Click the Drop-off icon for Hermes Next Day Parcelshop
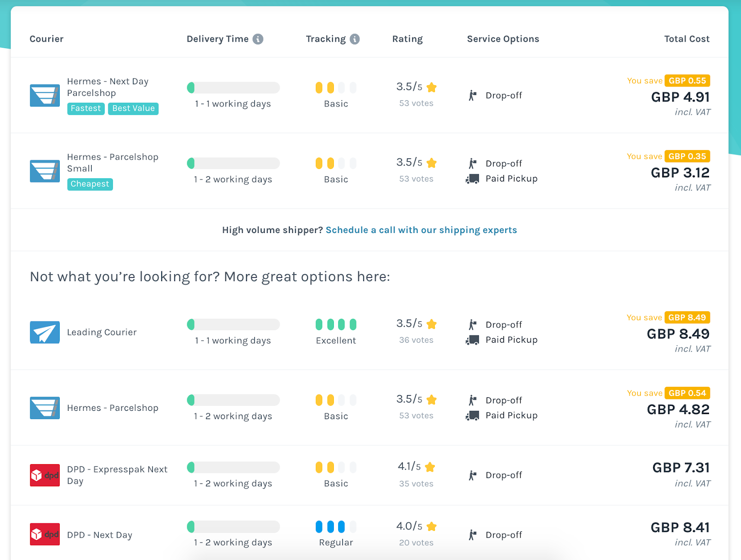 click(472, 95)
